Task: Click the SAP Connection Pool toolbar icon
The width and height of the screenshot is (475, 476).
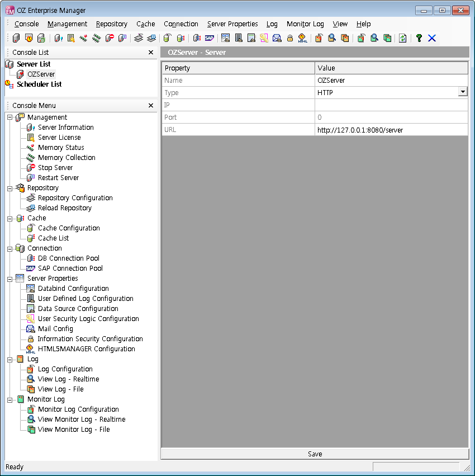Action: [x=210, y=38]
